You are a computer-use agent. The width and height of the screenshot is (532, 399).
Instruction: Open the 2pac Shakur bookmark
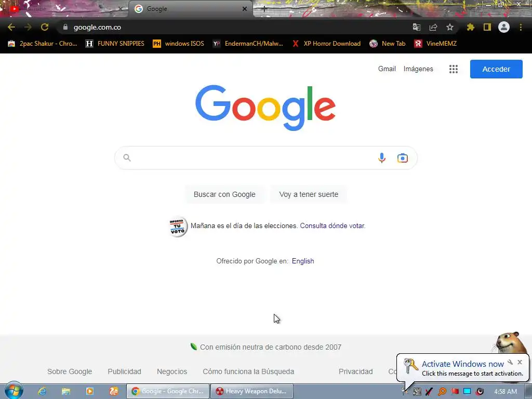tap(43, 44)
